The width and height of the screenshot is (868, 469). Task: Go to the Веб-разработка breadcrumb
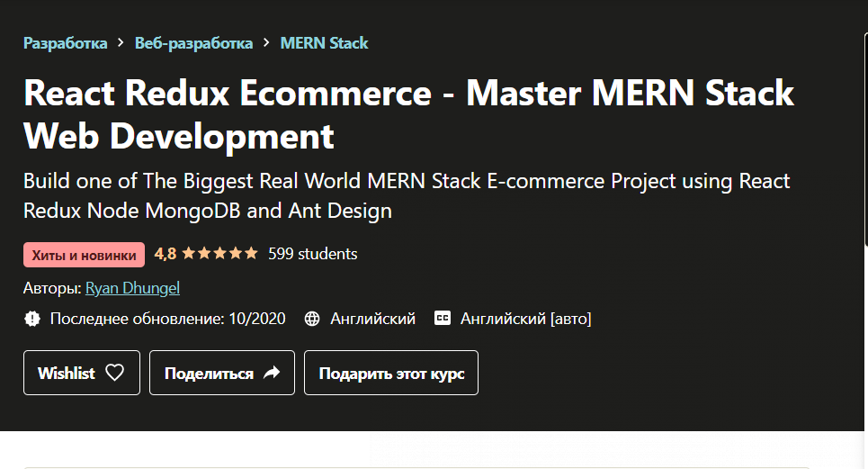point(193,43)
